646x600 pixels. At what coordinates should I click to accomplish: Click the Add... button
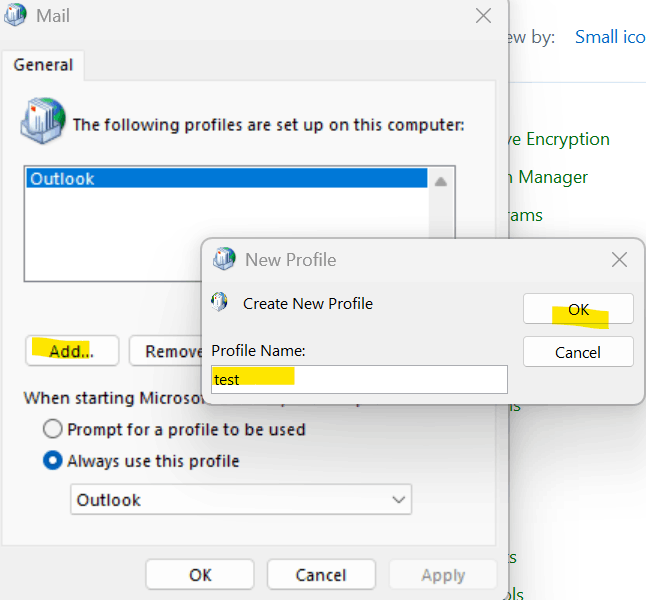point(72,351)
